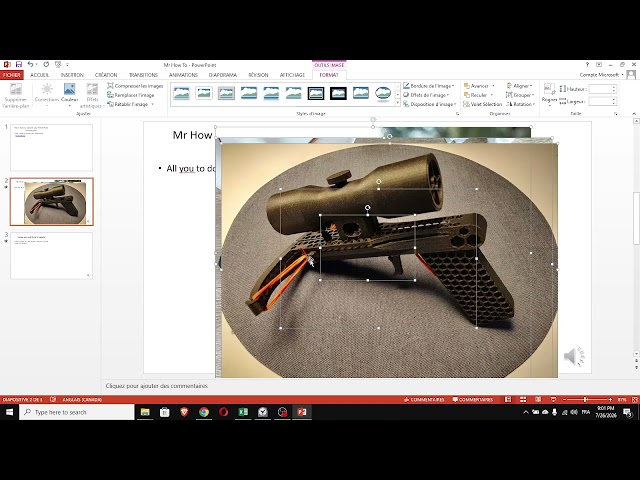The width and height of the screenshot is (640, 480).
Task: Click zoom in plus button
Action: pyautogui.click(x=611, y=400)
